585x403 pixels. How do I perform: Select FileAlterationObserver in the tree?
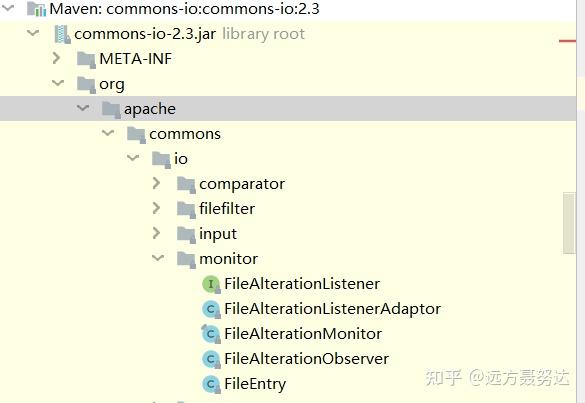coord(306,359)
